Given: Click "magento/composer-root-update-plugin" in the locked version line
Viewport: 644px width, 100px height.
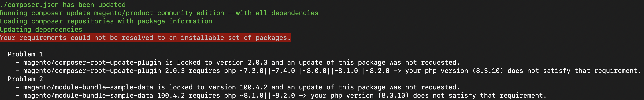Looking at the screenshot, I should click(92, 63).
